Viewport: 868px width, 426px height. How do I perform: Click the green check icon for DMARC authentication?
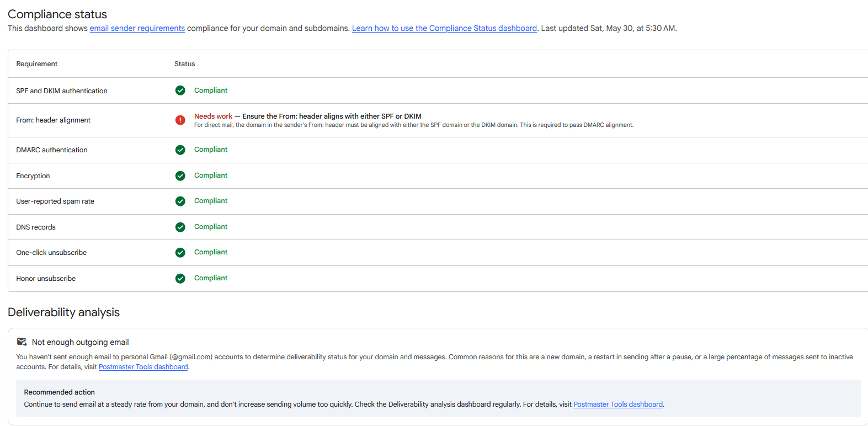coord(180,150)
